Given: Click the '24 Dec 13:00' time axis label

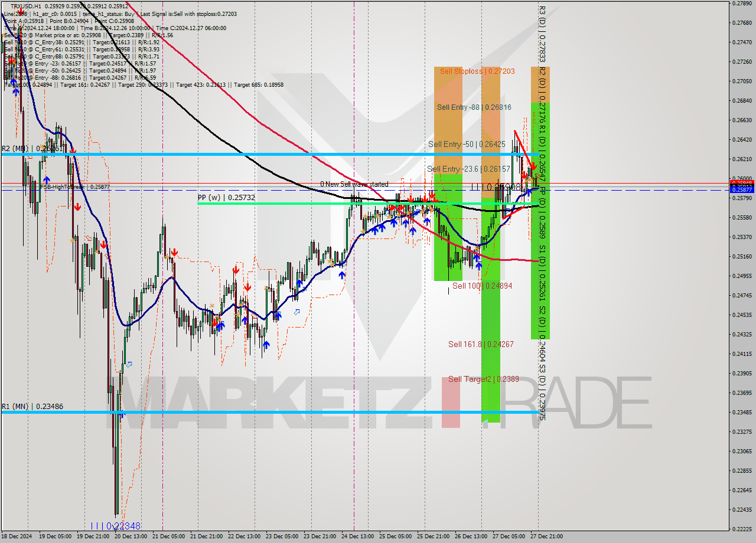Looking at the screenshot, I should [x=356, y=537].
